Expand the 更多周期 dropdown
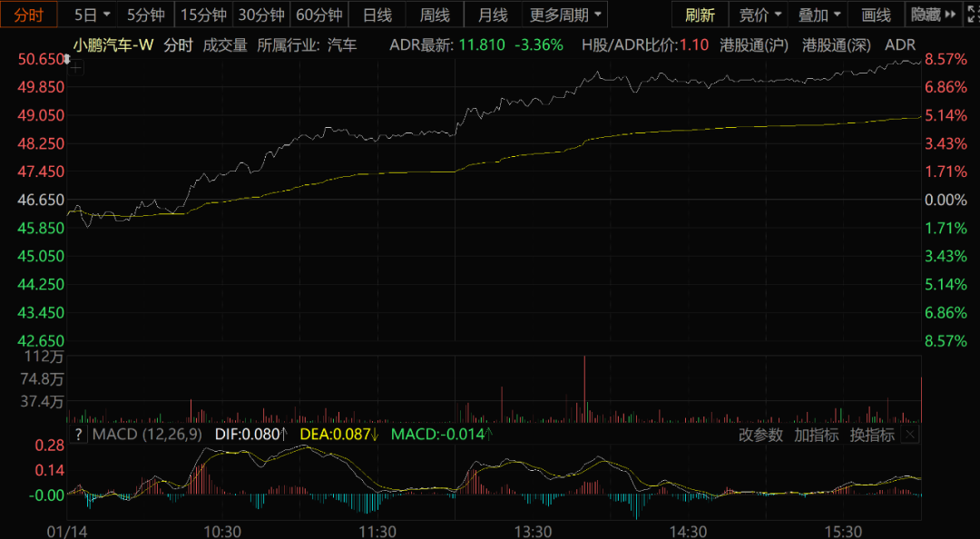 565,15
